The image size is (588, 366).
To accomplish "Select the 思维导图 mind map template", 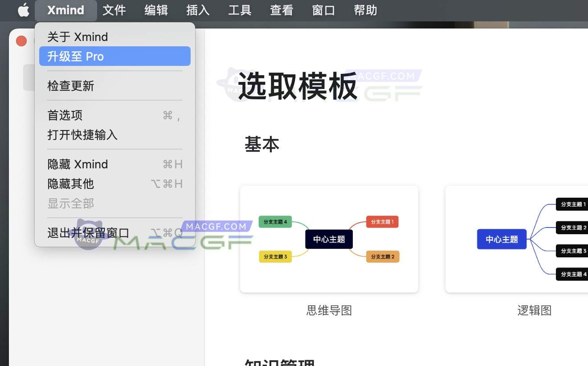I will pos(329,239).
